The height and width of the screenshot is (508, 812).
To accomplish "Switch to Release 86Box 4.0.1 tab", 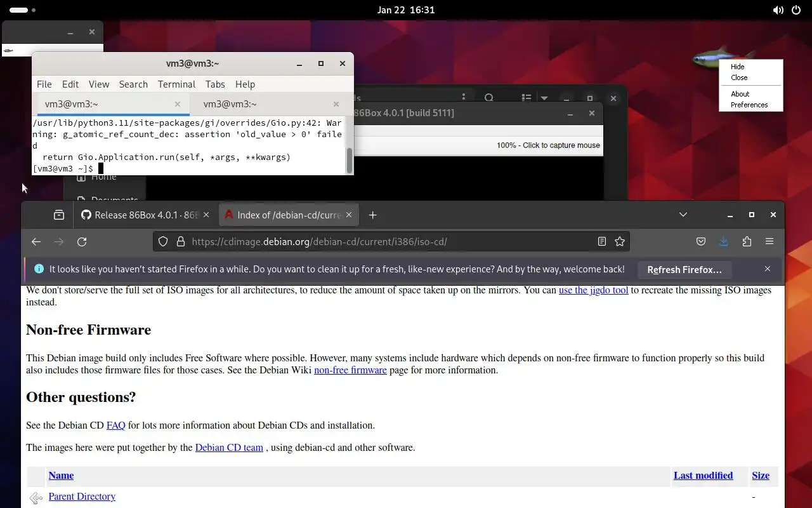I will (x=145, y=215).
